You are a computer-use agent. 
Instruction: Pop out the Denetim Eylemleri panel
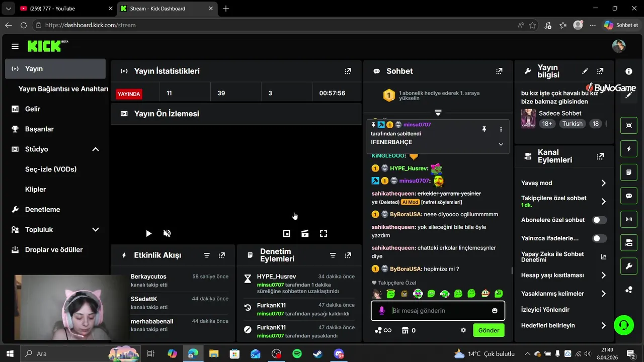coord(348,255)
